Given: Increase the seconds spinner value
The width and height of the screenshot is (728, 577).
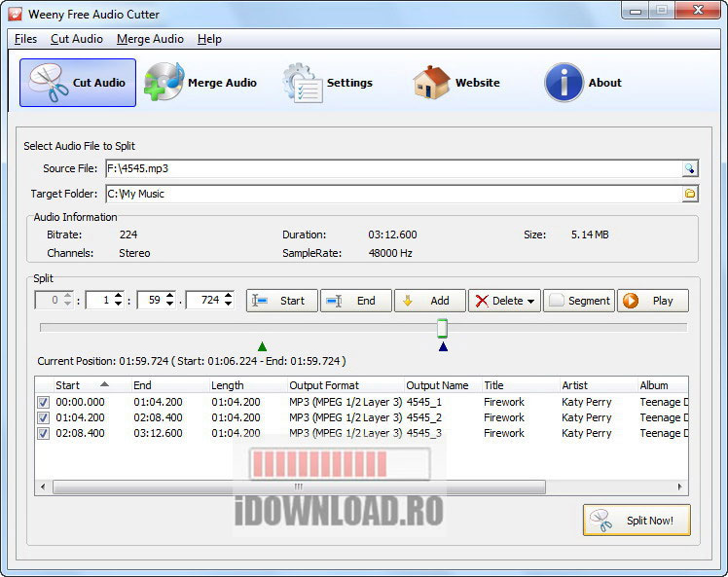Looking at the screenshot, I should tap(170, 296).
